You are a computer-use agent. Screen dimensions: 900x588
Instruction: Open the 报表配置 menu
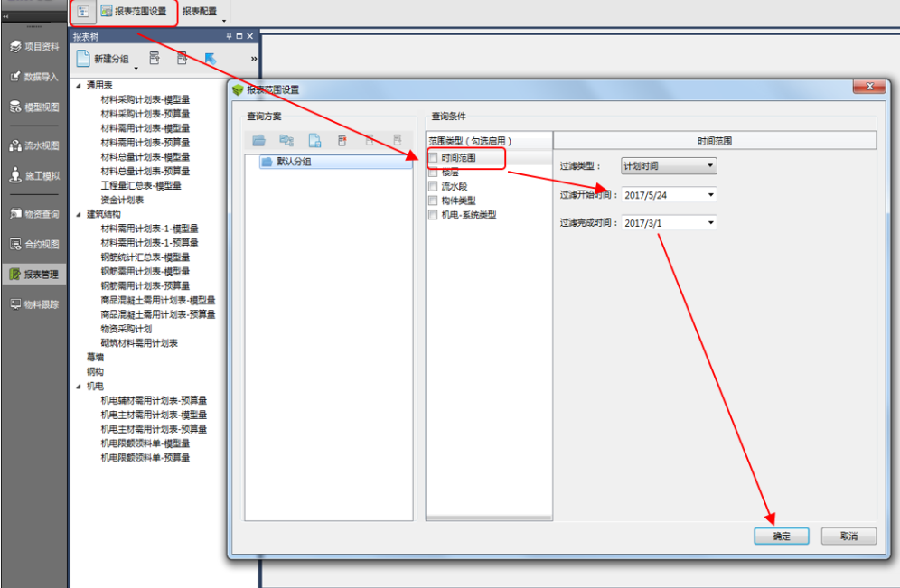pos(200,12)
